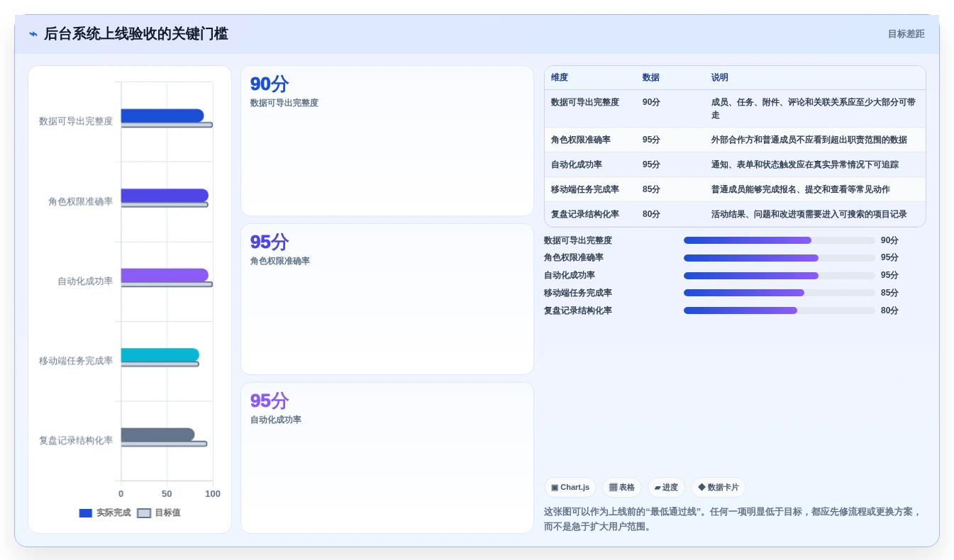Click the 说明 column header
The image size is (954, 560).
(720, 78)
